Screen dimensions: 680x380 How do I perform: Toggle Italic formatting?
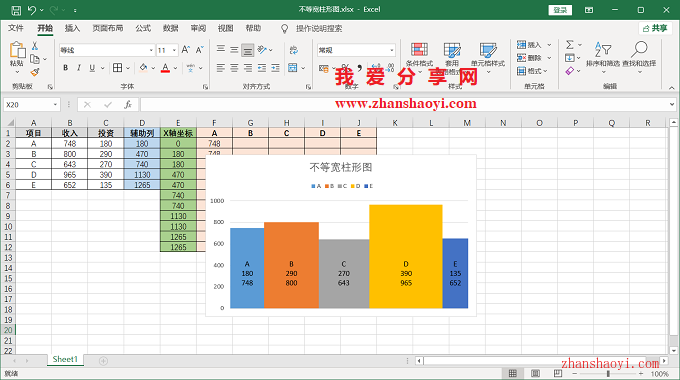tap(78, 68)
